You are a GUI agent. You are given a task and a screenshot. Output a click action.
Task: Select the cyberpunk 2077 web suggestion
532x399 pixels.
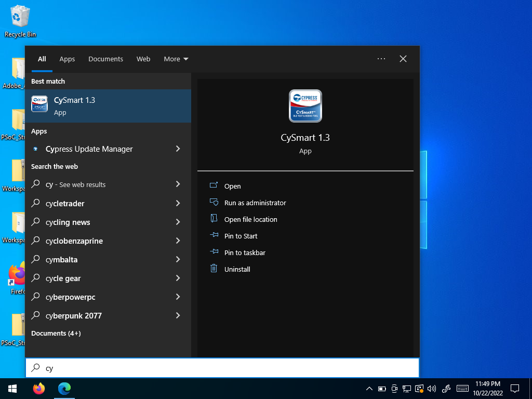74,316
